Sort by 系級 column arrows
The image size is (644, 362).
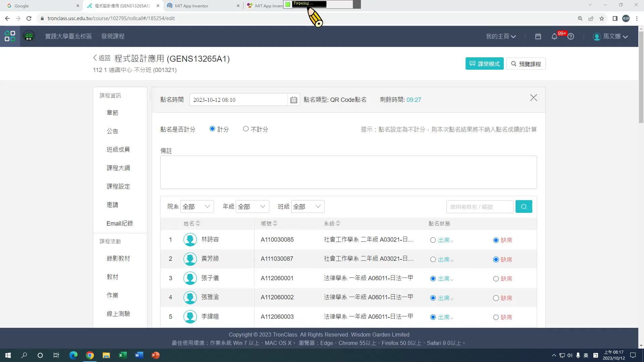pos(338,224)
